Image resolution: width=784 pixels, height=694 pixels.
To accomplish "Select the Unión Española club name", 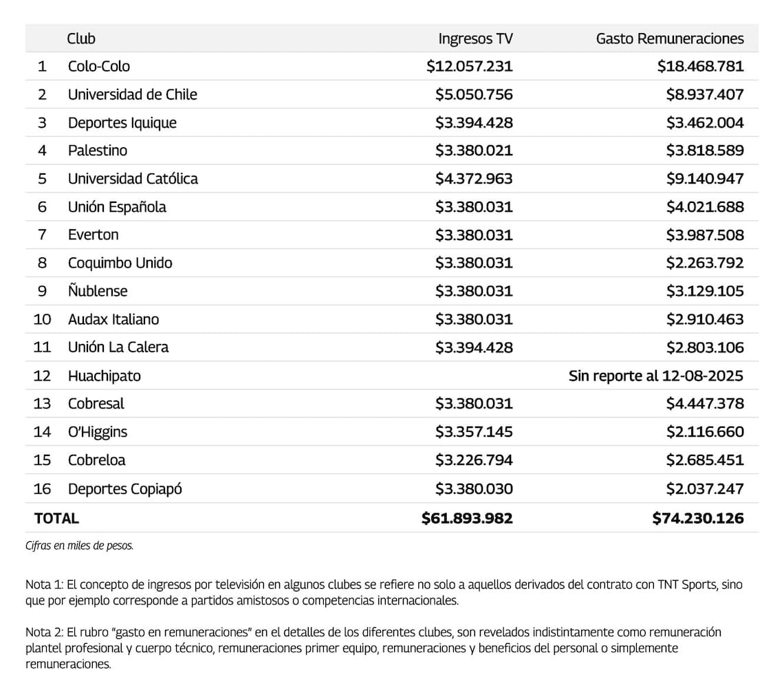I will [x=117, y=206].
